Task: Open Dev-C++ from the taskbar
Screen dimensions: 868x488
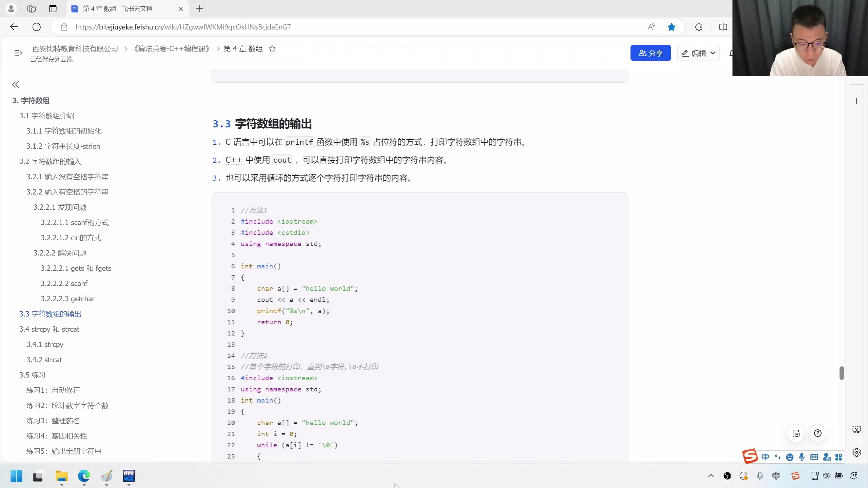Action: click(x=129, y=476)
